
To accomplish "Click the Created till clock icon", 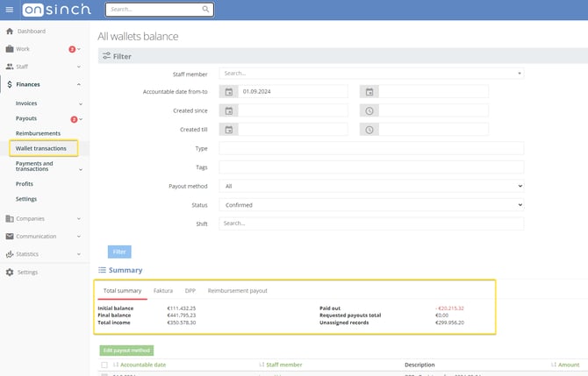I will coord(369,130).
